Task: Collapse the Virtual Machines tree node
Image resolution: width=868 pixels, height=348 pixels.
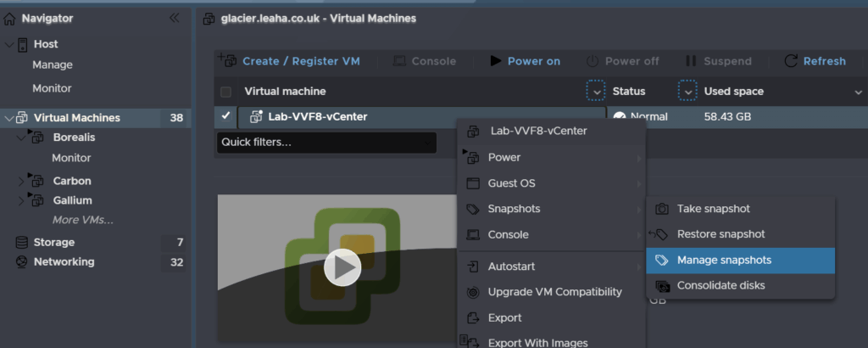Action: point(9,118)
